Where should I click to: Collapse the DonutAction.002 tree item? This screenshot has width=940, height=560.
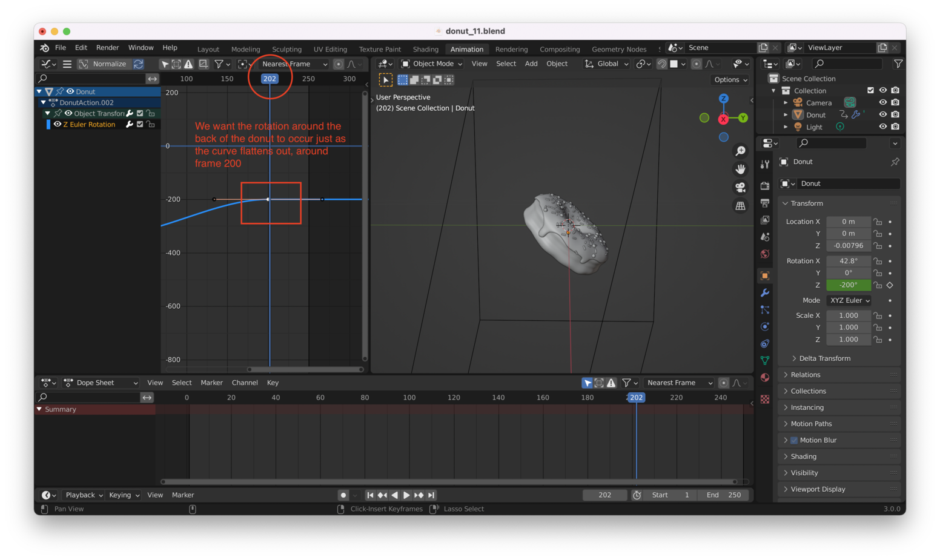[x=44, y=102]
